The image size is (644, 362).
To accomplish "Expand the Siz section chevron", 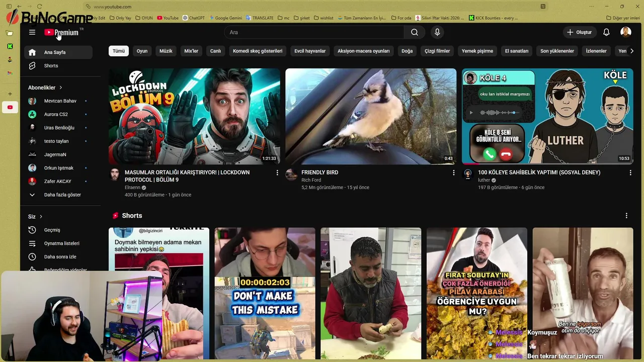I will pyautogui.click(x=41, y=217).
